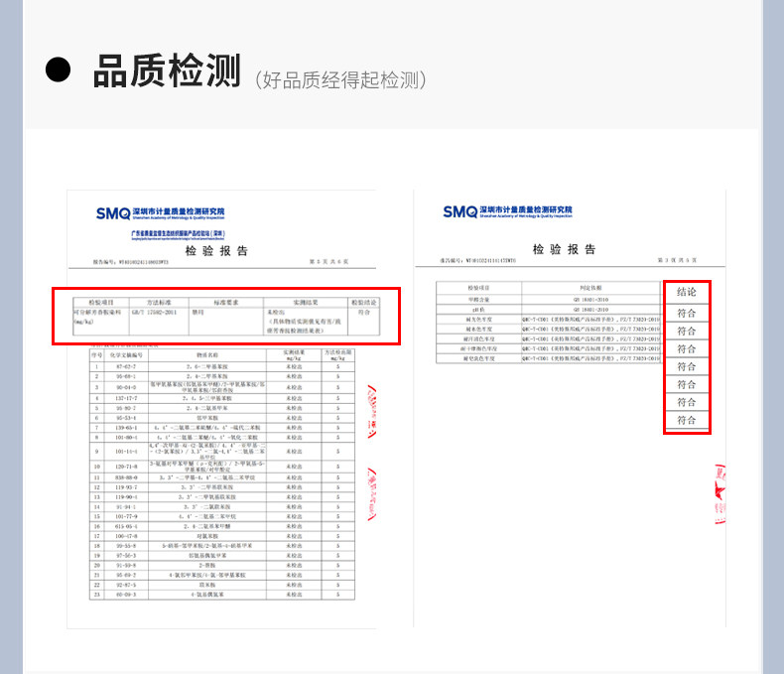Click the 检验报告 title on right report
784x674 pixels.
pyautogui.click(x=565, y=249)
